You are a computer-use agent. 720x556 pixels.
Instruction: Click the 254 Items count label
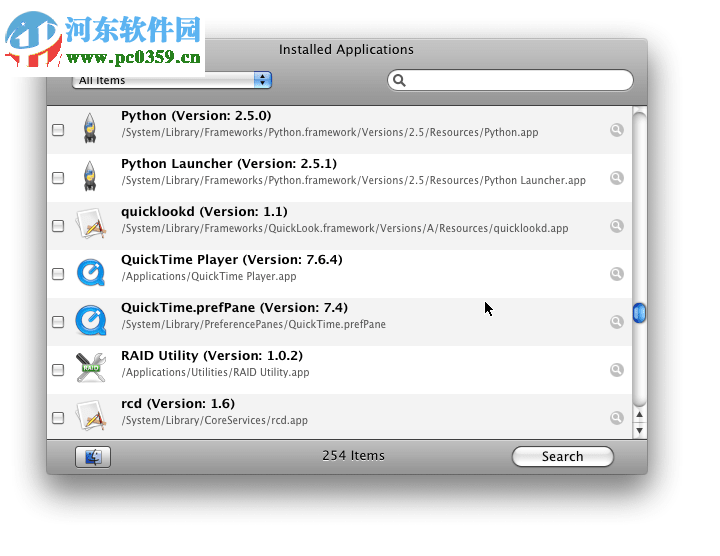(353, 455)
